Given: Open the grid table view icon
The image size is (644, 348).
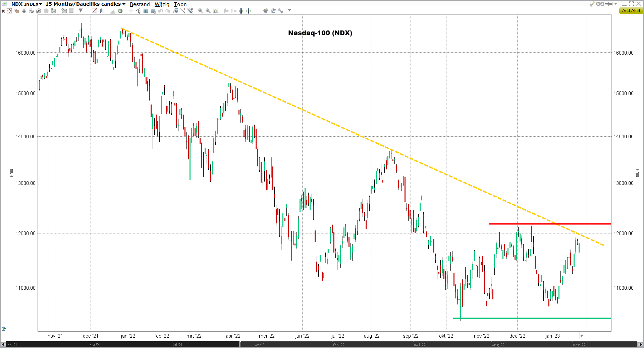Looking at the screenshot, I should 24,11.
